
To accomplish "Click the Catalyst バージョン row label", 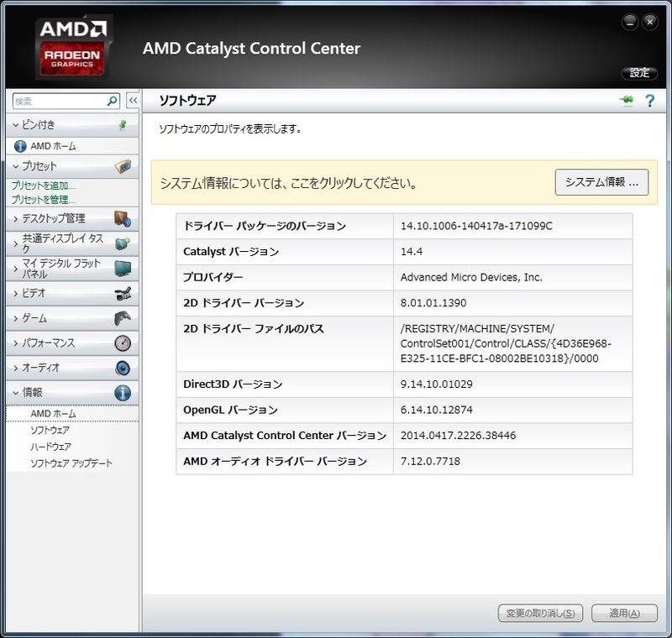I will [x=231, y=252].
